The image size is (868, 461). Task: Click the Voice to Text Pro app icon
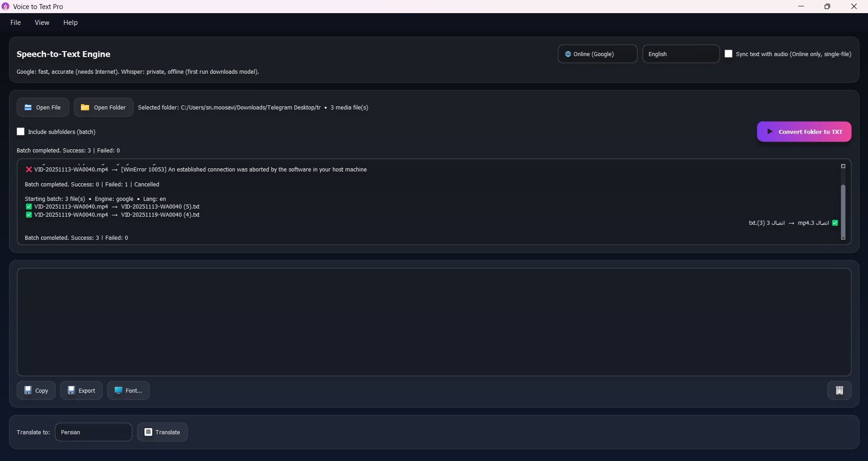pyautogui.click(x=5, y=6)
